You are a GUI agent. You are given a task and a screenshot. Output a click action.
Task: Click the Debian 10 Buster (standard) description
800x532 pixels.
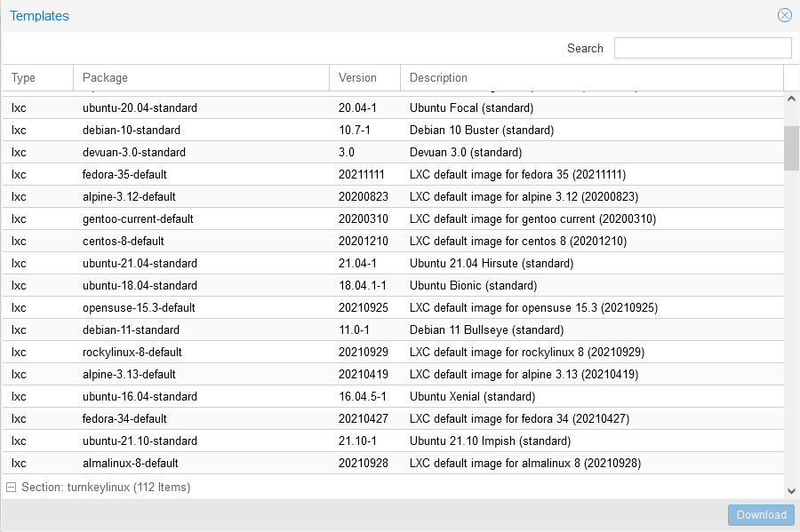[x=482, y=130]
